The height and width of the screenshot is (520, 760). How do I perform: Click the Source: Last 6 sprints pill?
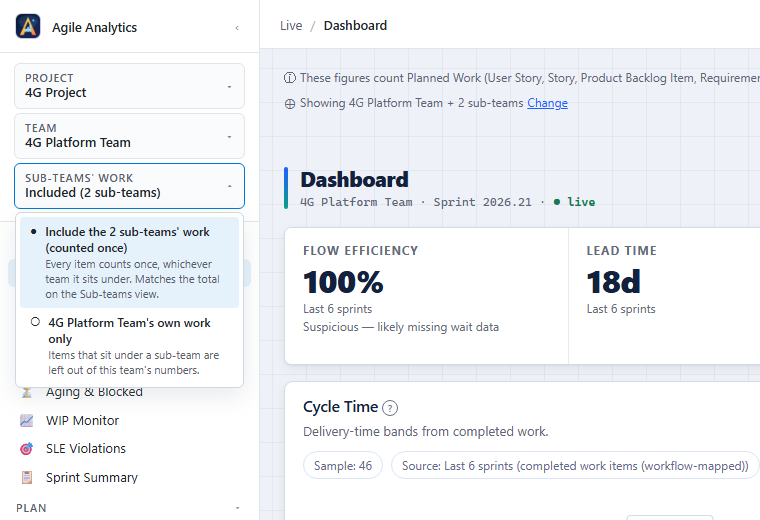click(x=575, y=466)
